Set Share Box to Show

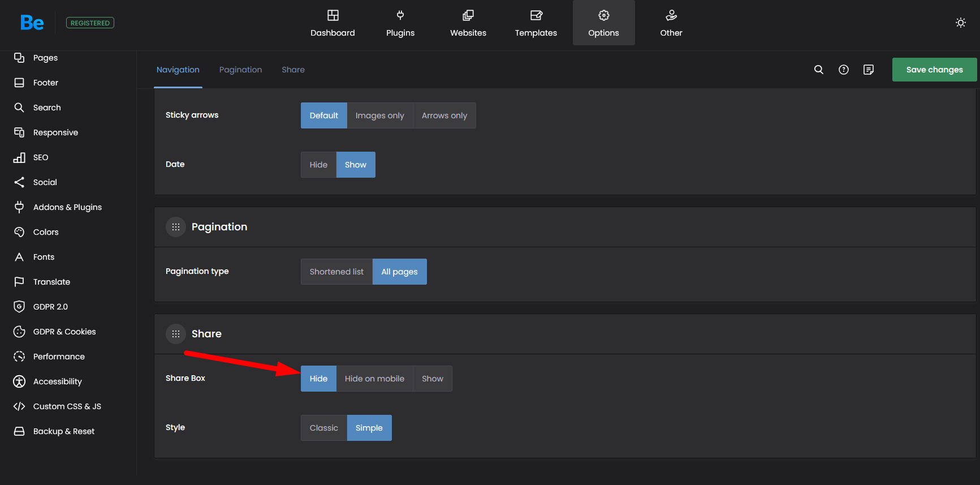point(432,379)
